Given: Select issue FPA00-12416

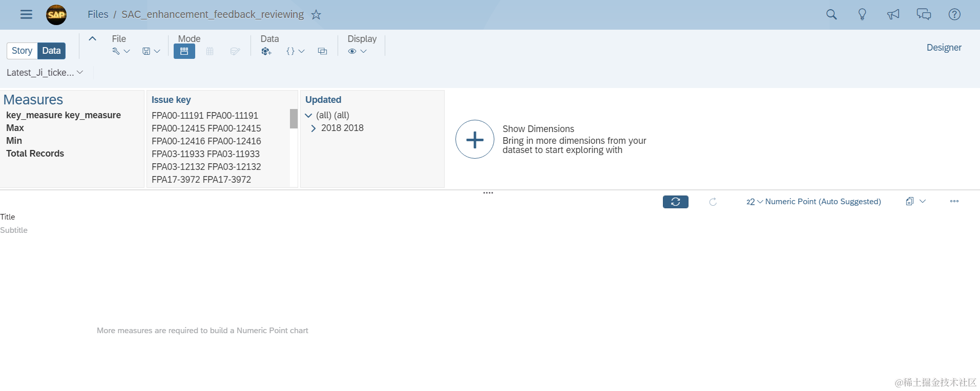Looking at the screenshot, I should [206, 141].
